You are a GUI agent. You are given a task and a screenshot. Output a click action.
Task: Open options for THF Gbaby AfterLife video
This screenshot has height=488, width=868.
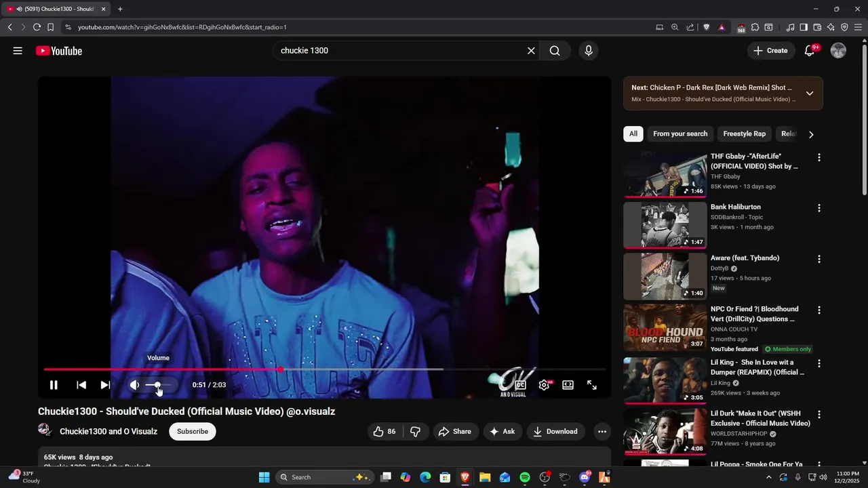[819, 157]
